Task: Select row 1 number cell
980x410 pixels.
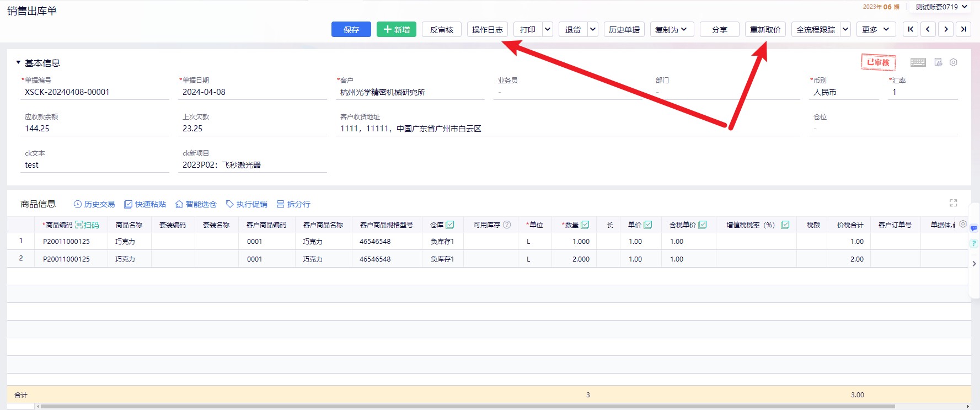Action: coord(21,241)
